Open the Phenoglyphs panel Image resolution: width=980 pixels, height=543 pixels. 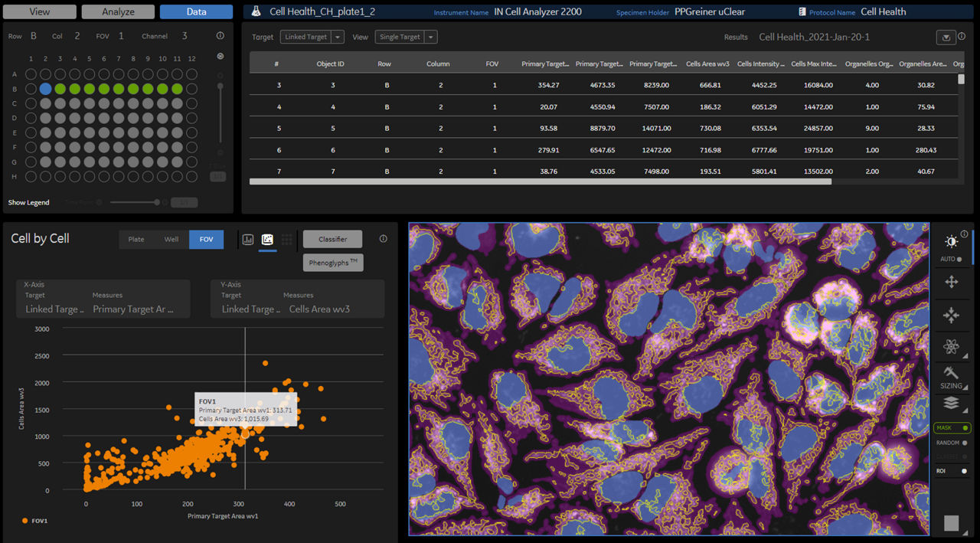332,262
